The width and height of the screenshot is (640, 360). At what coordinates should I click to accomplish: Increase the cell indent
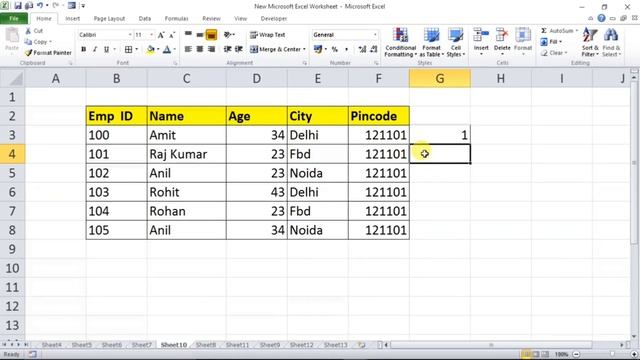239,49
